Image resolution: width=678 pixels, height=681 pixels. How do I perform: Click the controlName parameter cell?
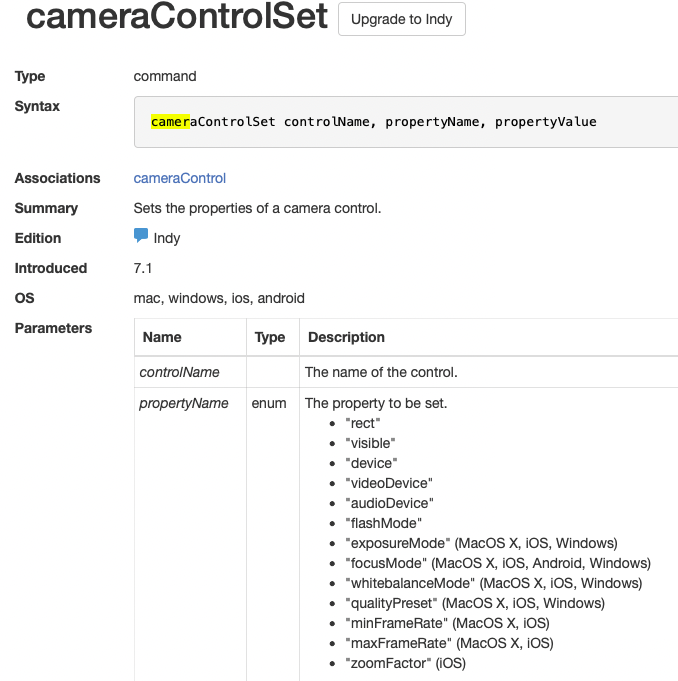(180, 372)
